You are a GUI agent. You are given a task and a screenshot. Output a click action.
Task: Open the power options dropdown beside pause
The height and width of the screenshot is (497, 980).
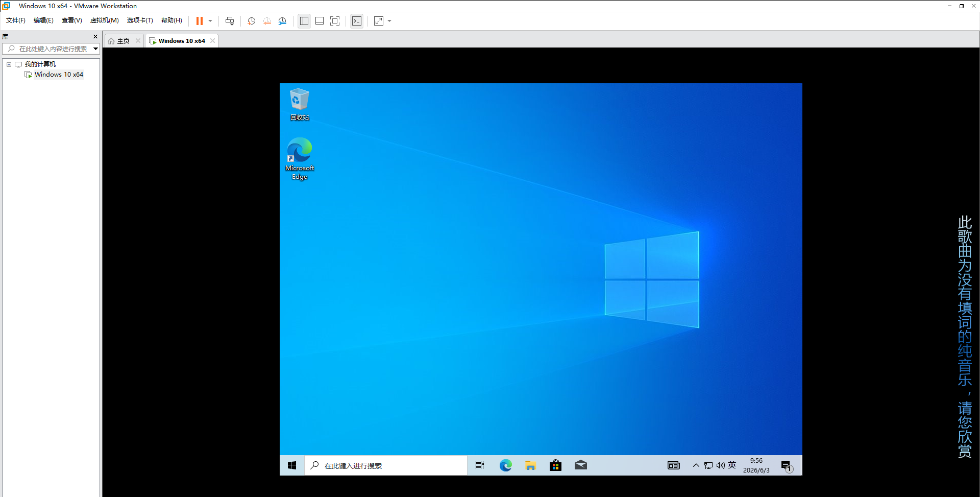click(210, 21)
